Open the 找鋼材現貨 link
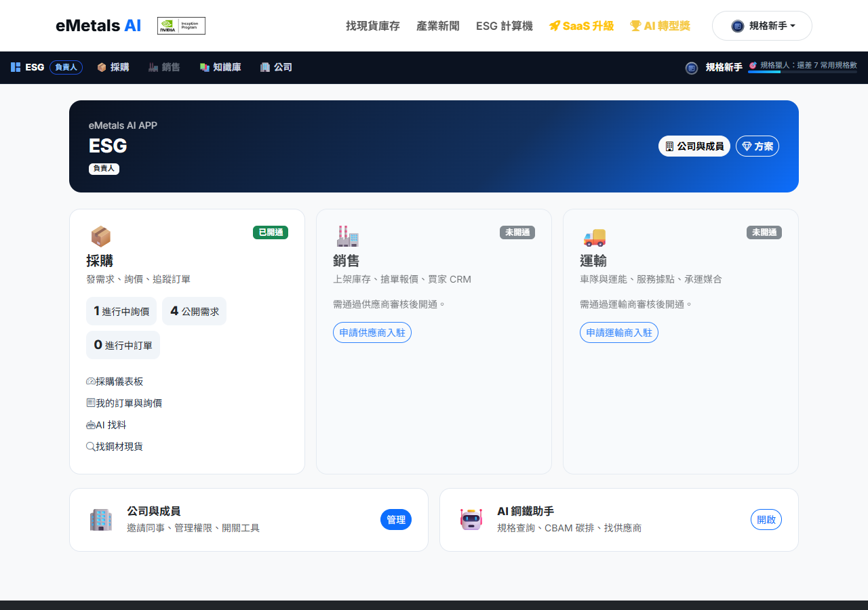The width and height of the screenshot is (868, 610). click(115, 447)
